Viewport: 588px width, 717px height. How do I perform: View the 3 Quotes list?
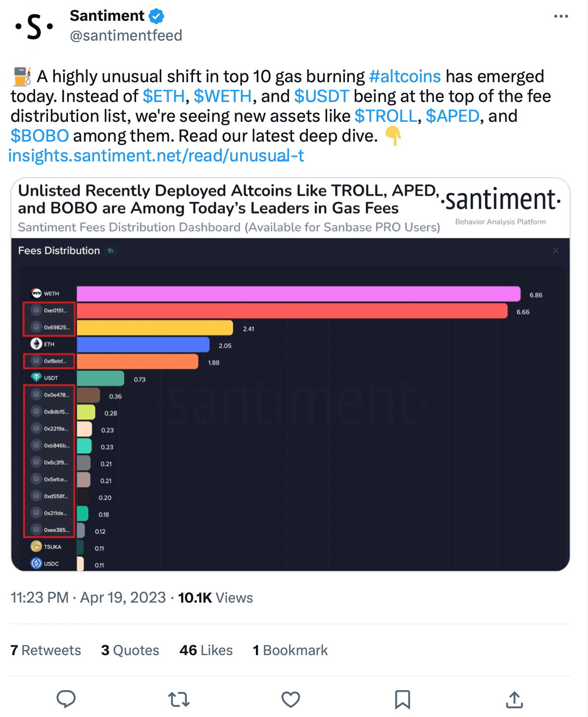tap(130, 650)
